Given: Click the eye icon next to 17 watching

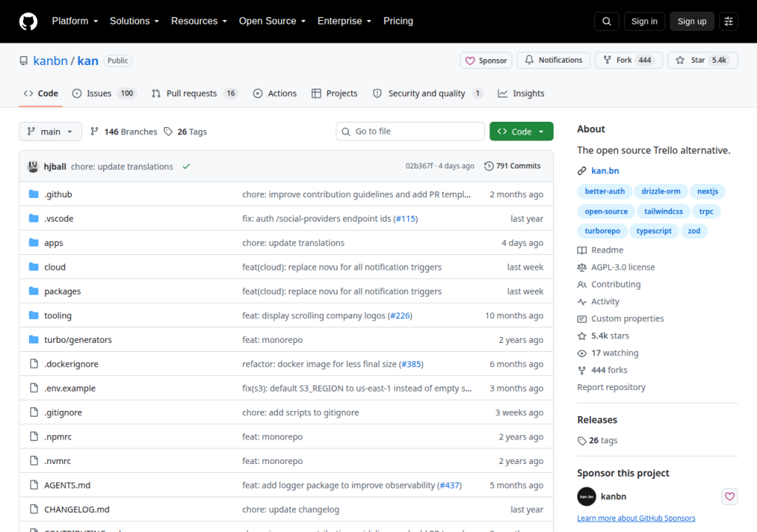Looking at the screenshot, I should (x=582, y=353).
